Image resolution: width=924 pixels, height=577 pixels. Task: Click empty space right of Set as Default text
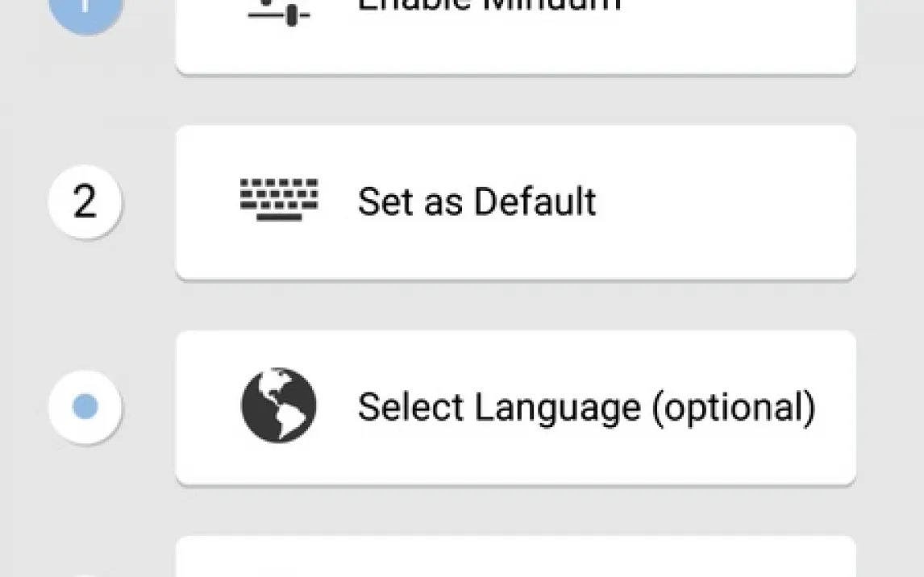point(726,201)
